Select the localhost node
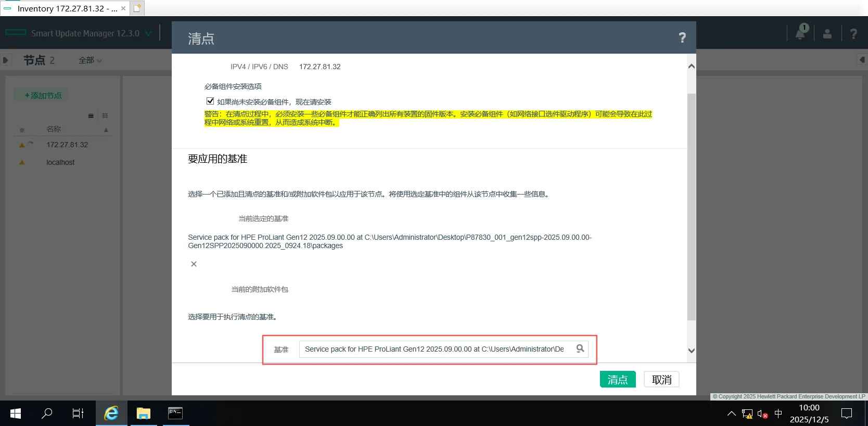The width and height of the screenshot is (868, 426). point(60,162)
